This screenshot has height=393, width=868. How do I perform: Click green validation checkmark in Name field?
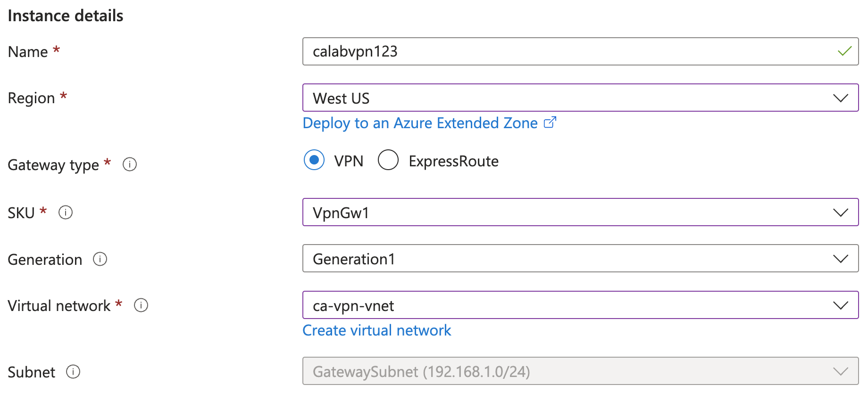(844, 51)
